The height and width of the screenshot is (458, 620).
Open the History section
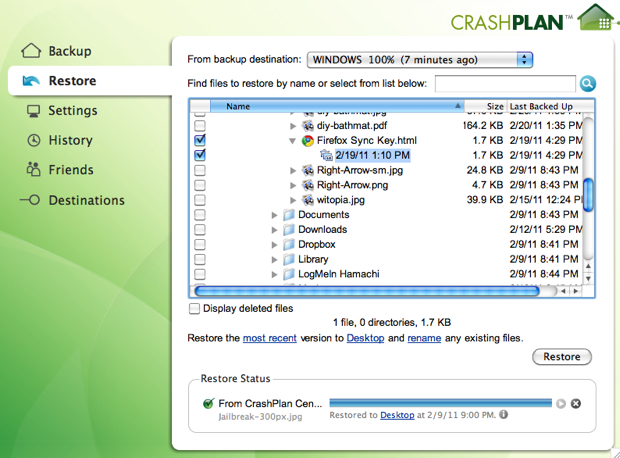71,140
